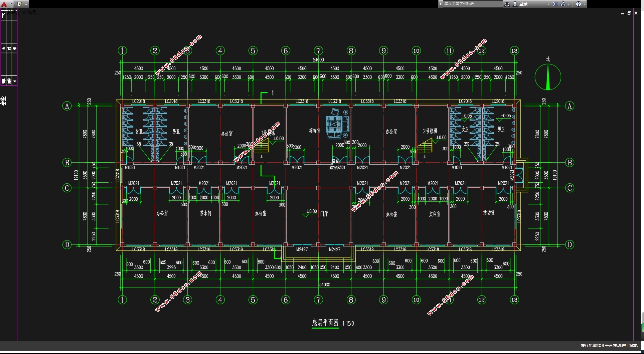Select the furniture block in 接待室
The image size is (644, 354).
pos(338,123)
